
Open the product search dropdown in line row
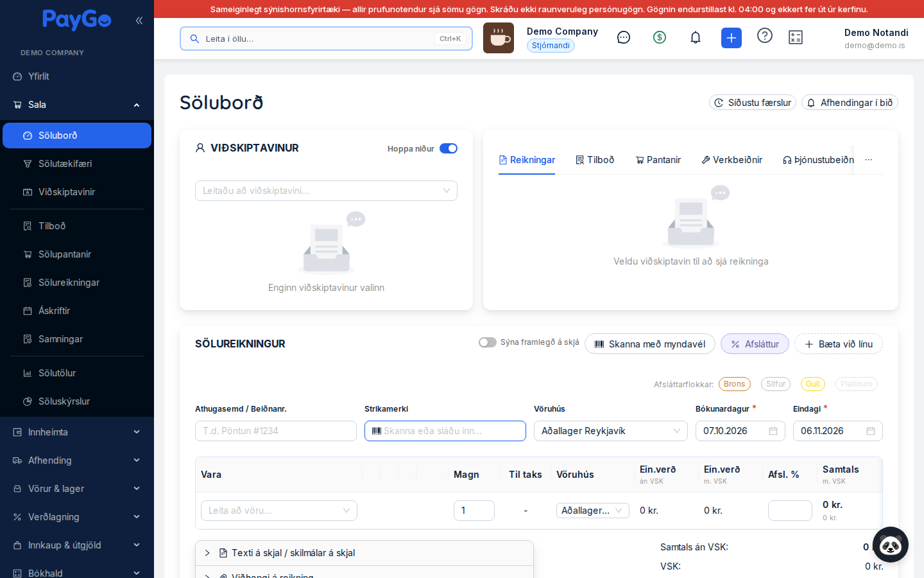279,511
